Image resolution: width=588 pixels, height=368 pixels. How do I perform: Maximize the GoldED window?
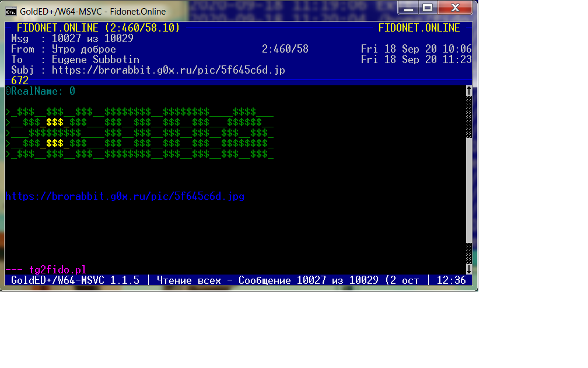(x=428, y=8)
